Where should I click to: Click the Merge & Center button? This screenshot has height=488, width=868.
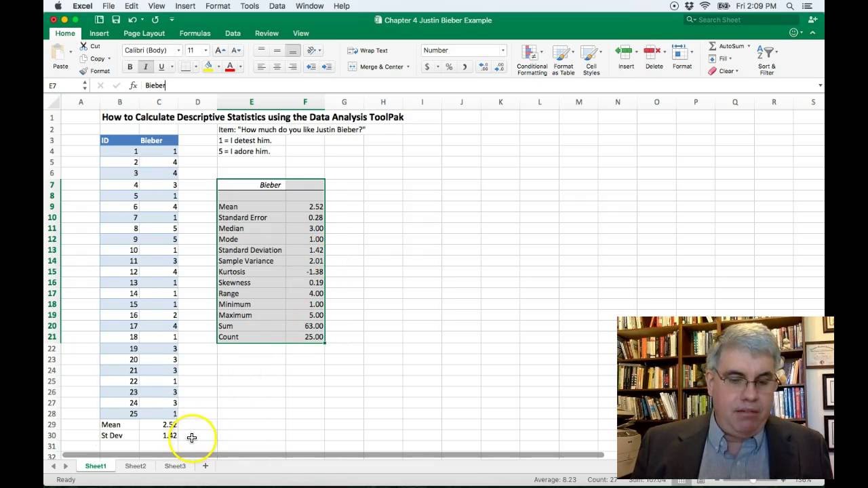point(375,66)
